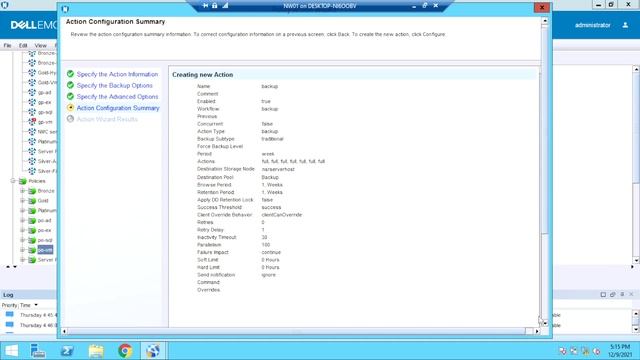
Task: Select the gp-ad group in the tree
Action: click(44, 92)
